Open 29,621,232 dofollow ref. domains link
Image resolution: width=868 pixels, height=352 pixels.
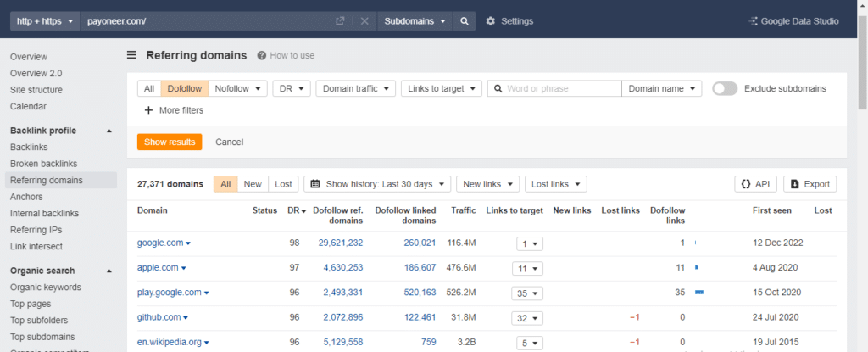pyautogui.click(x=341, y=243)
